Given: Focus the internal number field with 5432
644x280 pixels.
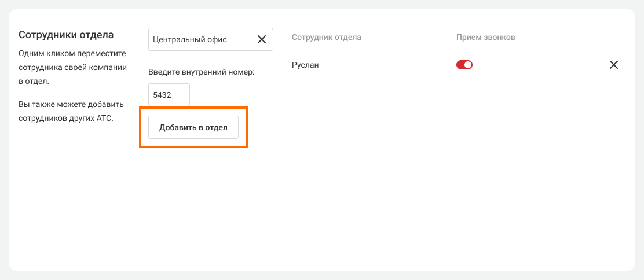Looking at the screenshot, I should coord(169,95).
